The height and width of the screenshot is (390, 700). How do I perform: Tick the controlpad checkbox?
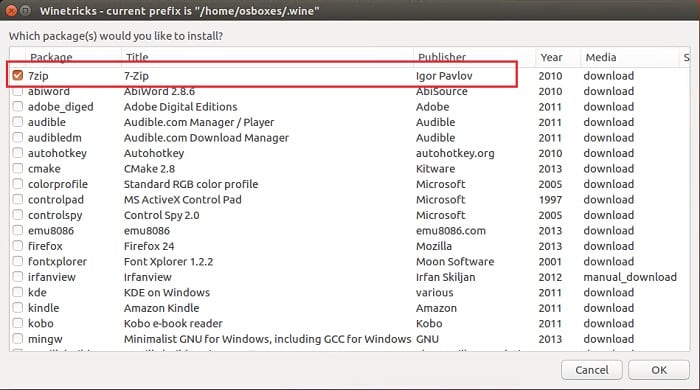point(17,199)
